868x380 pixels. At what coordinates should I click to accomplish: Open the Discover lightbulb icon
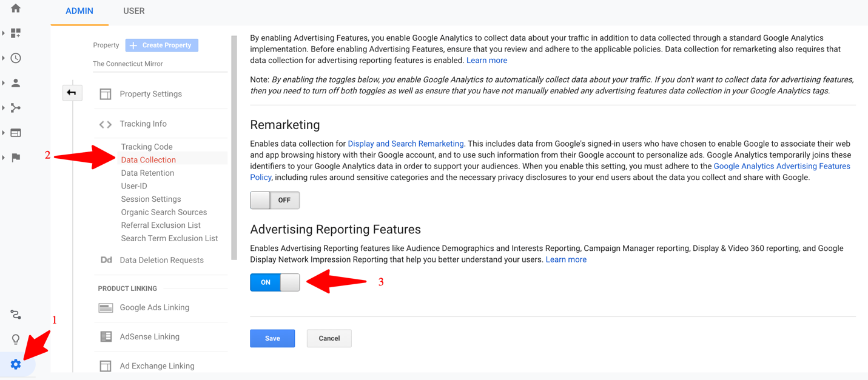click(16, 339)
